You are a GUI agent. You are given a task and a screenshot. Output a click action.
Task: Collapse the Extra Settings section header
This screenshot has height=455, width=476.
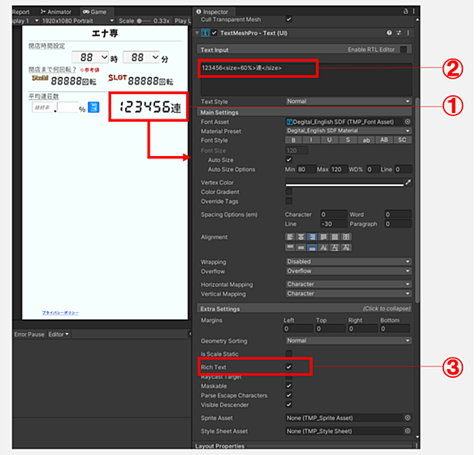(x=304, y=309)
